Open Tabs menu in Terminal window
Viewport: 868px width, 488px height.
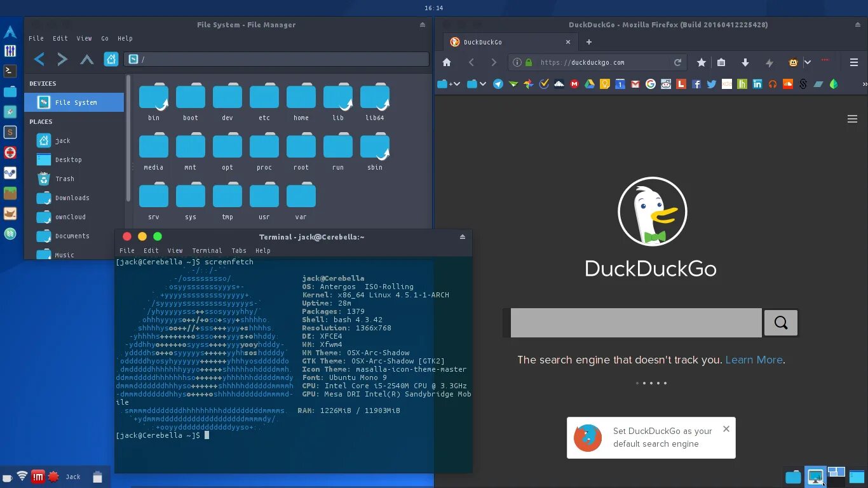click(239, 250)
